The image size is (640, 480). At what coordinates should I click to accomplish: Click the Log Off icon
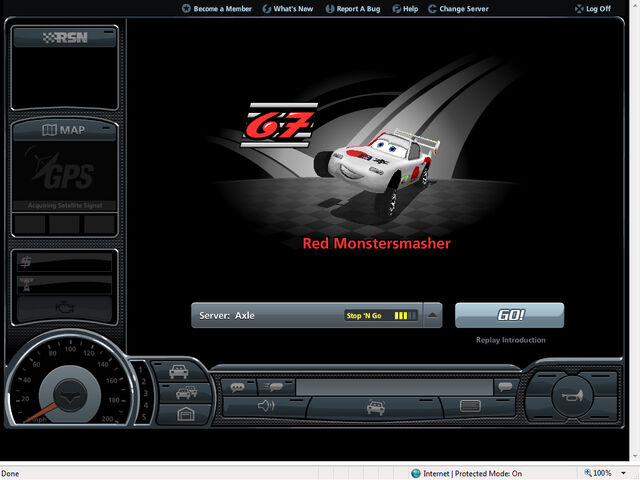click(x=579, y=9)
